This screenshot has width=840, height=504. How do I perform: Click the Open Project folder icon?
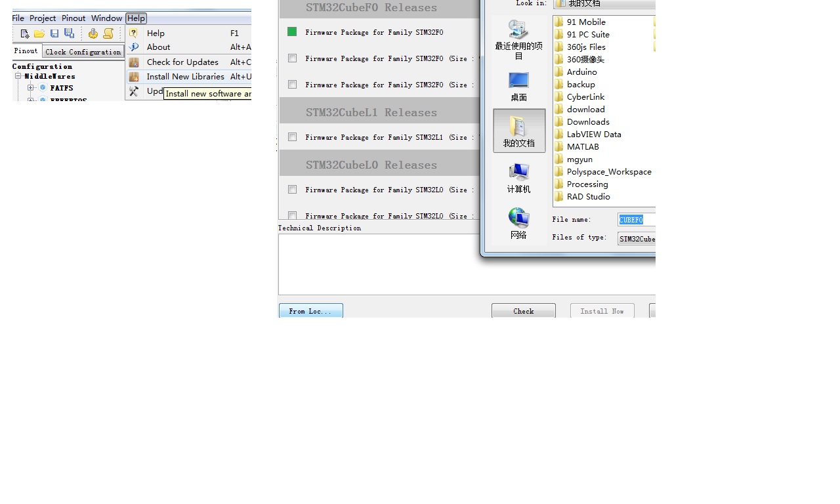click(39, 33)
